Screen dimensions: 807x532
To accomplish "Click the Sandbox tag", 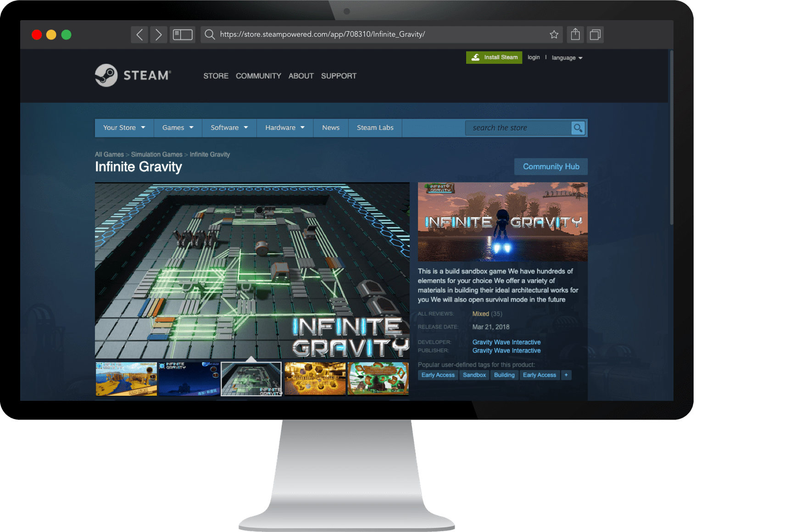I will pos(474,375).
